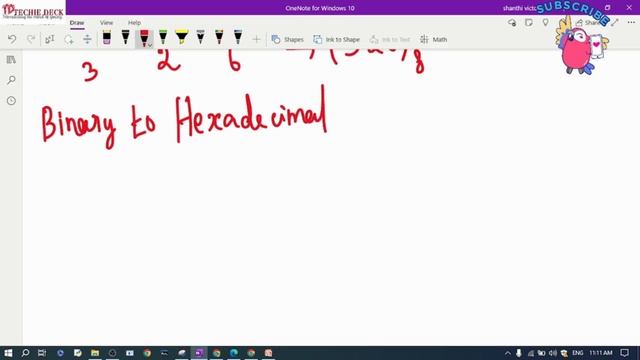Select the Eraser tool
The width and height of the screenshot is (640, 360).
coord(107,38)
